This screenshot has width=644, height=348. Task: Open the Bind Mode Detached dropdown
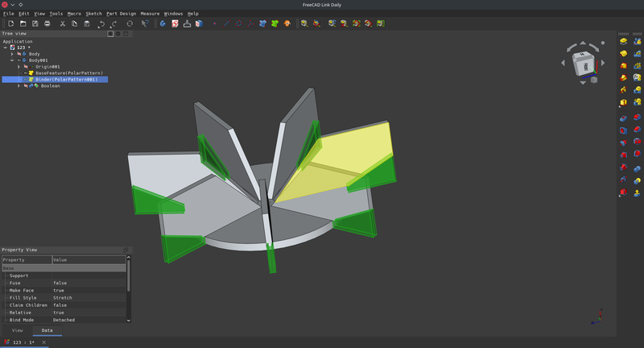point(89,320)
